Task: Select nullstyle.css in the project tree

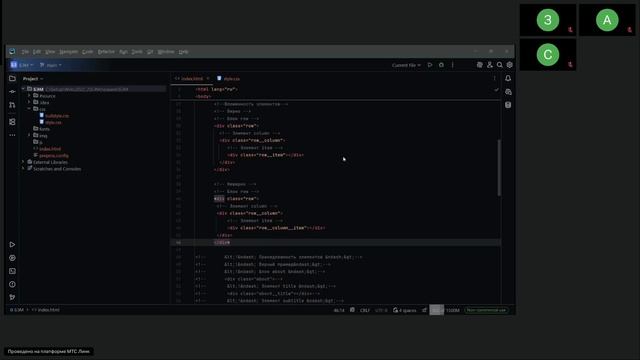Action: [x=57, y=116]
